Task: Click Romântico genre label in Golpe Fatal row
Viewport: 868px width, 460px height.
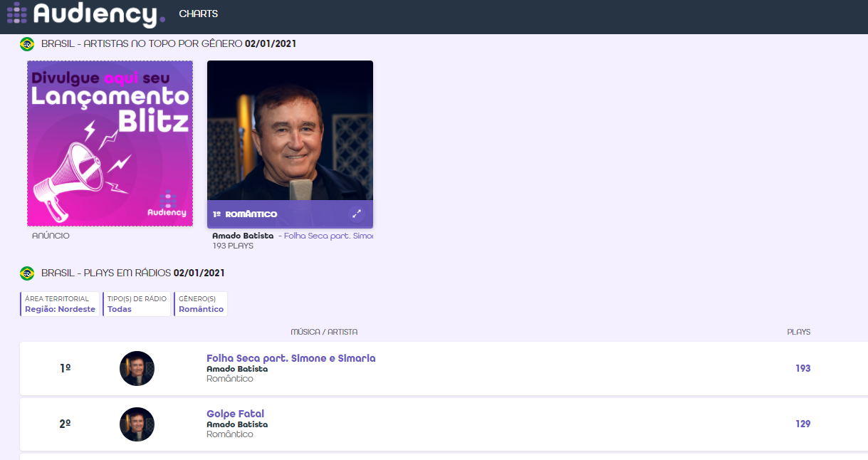Action: pyautogui.click(x=230, y=434)
